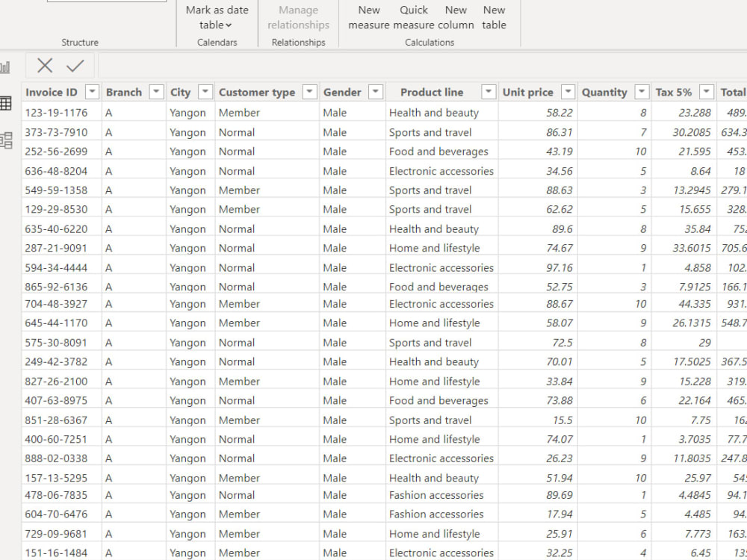Open the Customer type filter dropdown
Image resolution: width=747 pixels, height=560 pixels.
point(309,91)
